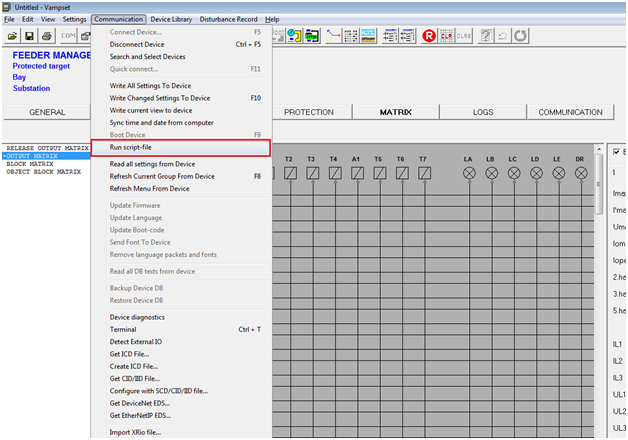Click the red R release icon
The height and width of the screenshot is (440, 628).
[x=429, y=36]
